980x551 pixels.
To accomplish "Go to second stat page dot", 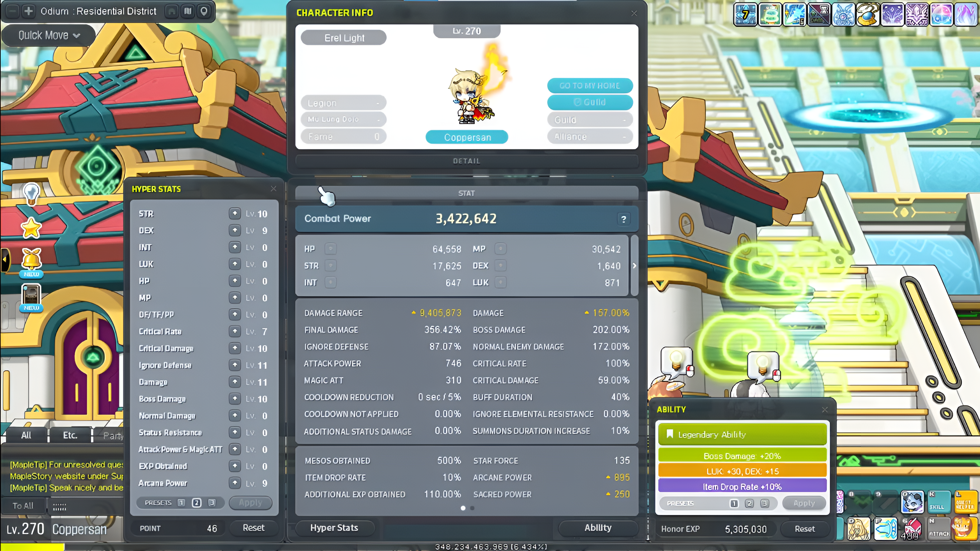I will click(472, 508).
